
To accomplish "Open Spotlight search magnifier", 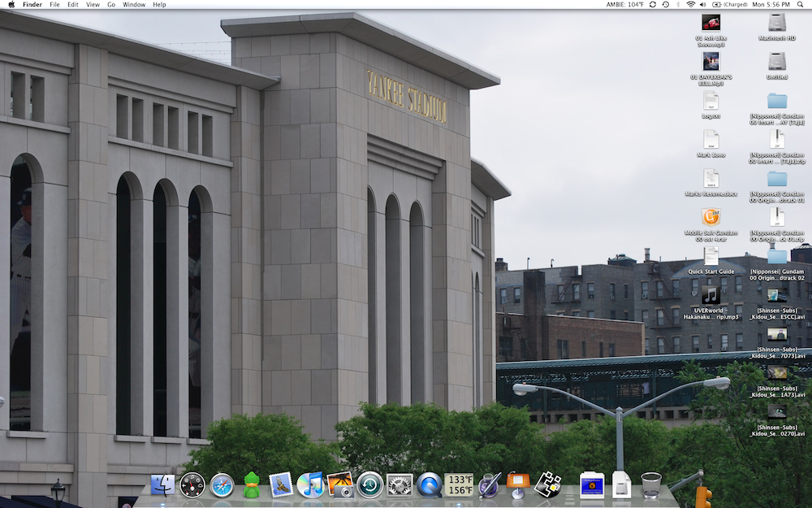I will tap(800, 4).
